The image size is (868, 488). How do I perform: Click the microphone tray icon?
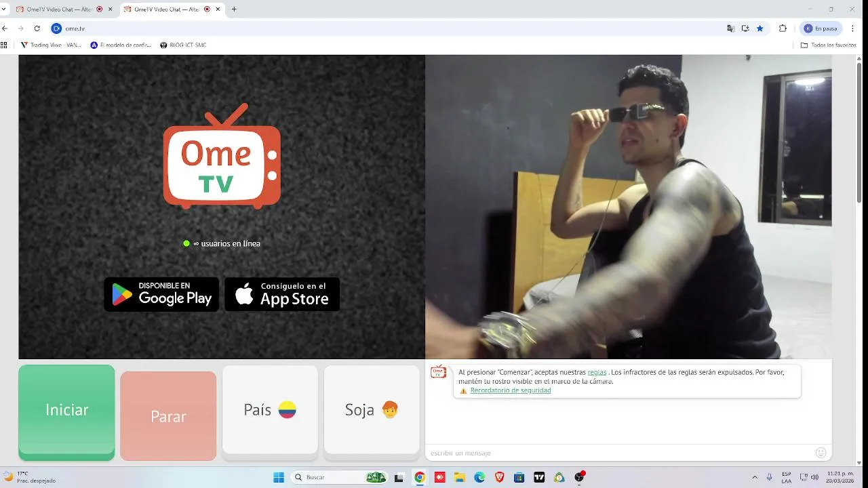[770, 477]
